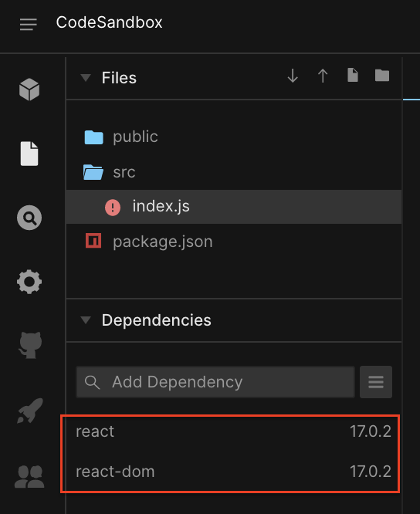
Task: Collapse the Dependencies section triangle
Action: click(86, 320)
